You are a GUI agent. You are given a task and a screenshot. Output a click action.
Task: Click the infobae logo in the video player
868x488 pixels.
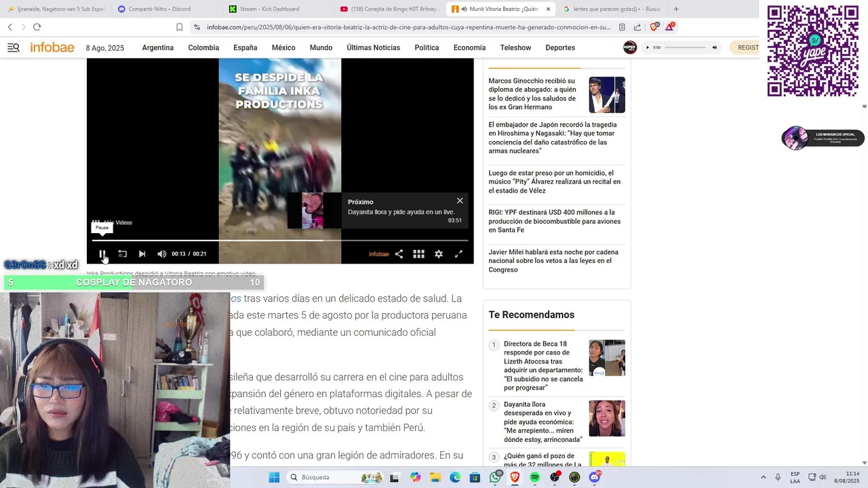[378, 254]
